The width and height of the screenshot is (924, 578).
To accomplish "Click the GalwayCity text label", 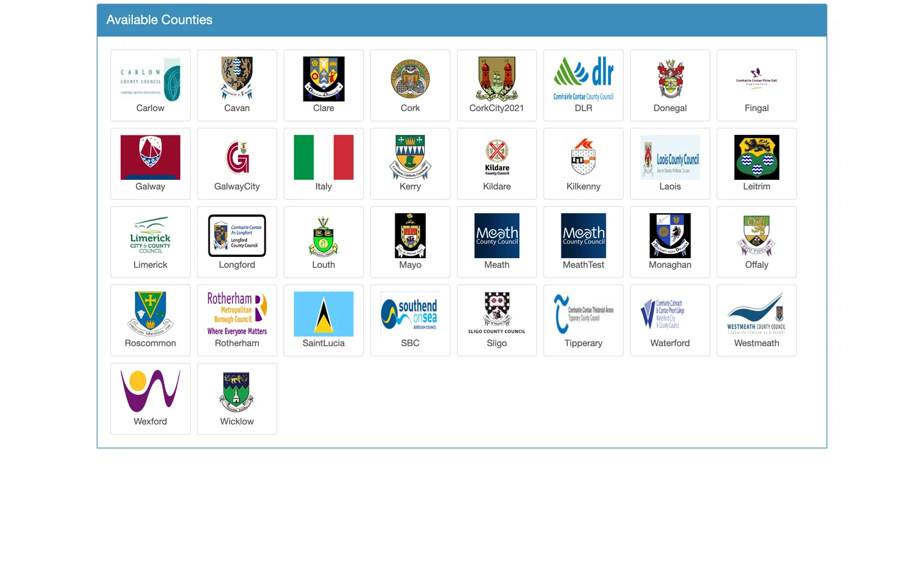I will (237, 186).
